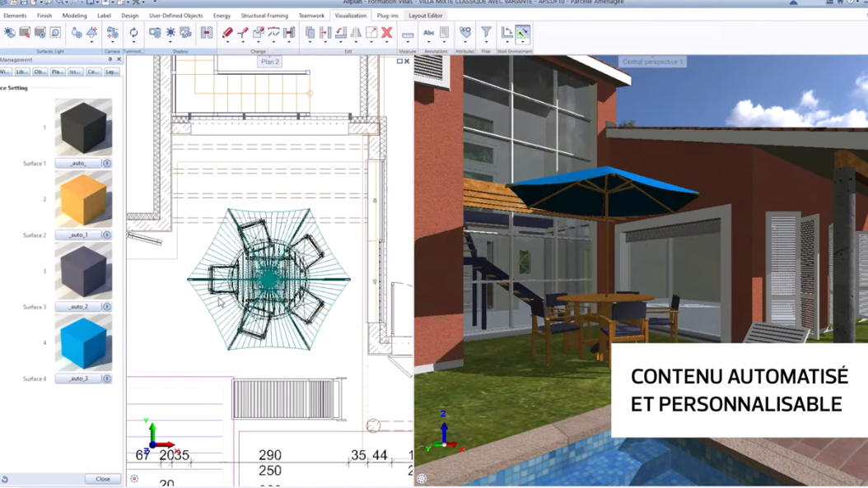Viewport: 868px width, 488px height.
Task: Click the Plan 2 viewport label
Action: pyautogui.click(x=269, y=61)
